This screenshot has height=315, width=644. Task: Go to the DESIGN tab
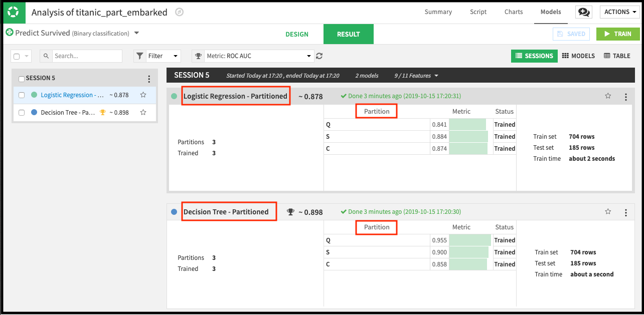click(297, 34)
